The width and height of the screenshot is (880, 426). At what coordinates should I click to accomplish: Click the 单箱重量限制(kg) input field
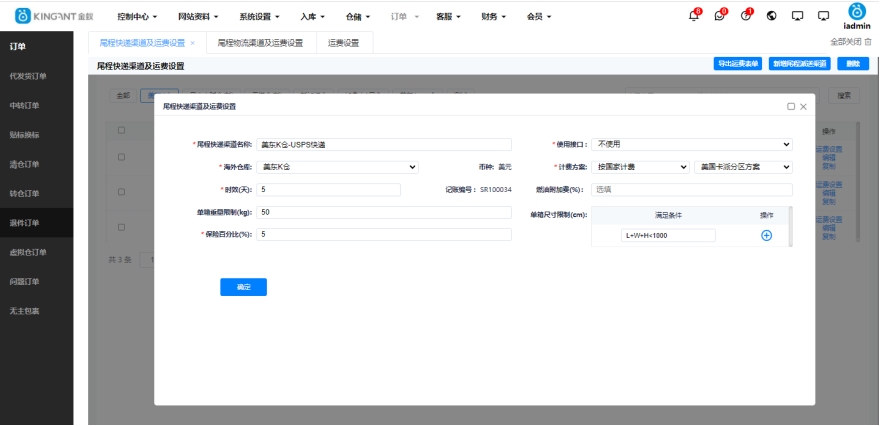[384, 212]
